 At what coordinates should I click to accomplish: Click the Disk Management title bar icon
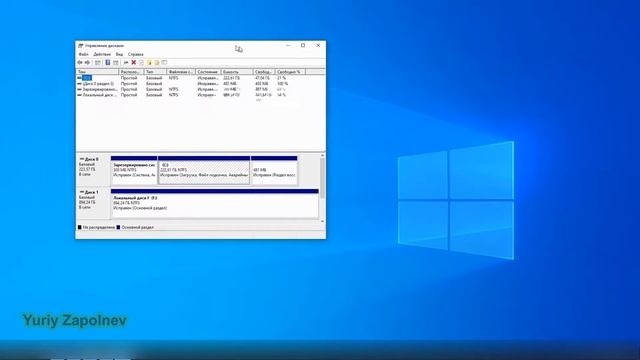(80, 46)
